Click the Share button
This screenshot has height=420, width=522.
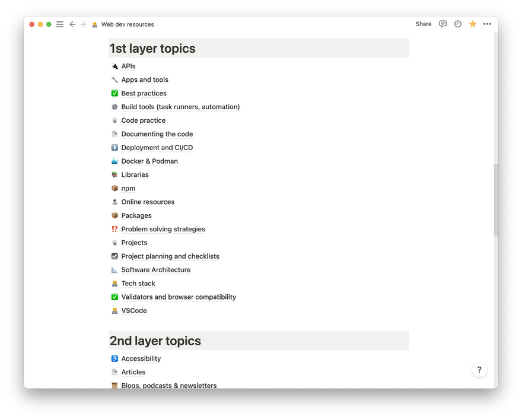[424, 24]
